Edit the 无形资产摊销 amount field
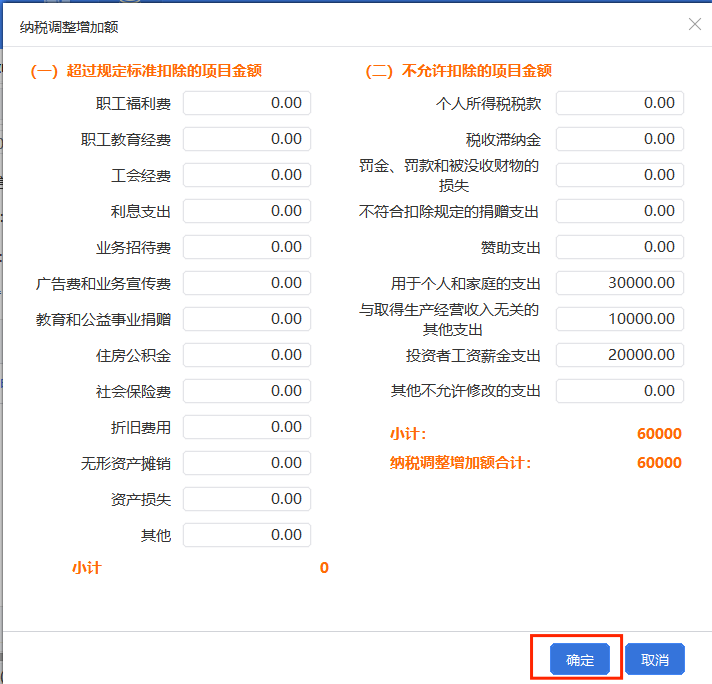The image size is (712, 684). [x=247, y=463]
